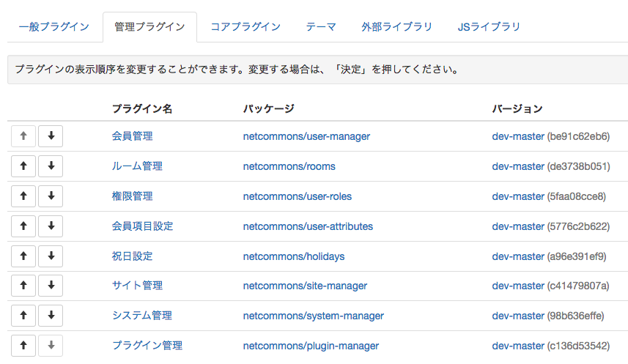Open dev-master version link for holidays

[518, 256]
